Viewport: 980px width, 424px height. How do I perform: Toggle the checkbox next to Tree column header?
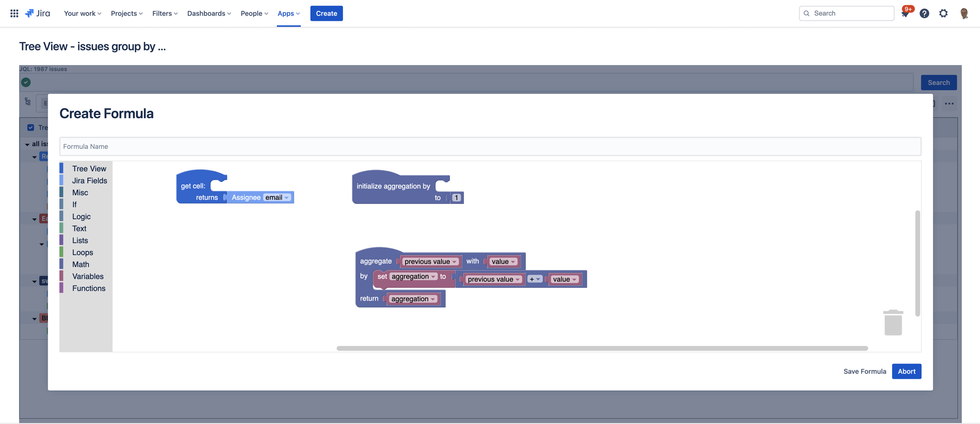tap(31, 127)
